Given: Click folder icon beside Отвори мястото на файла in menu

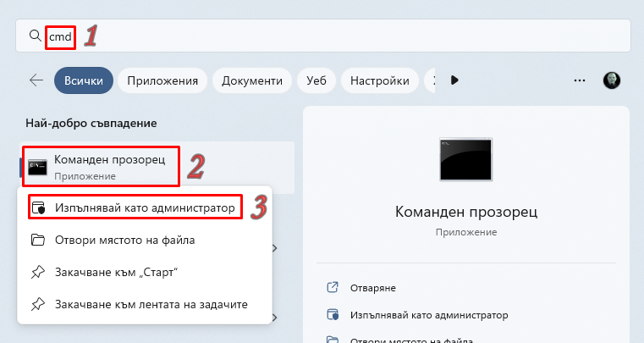Looking at the screenshot, I should point(38,240).
